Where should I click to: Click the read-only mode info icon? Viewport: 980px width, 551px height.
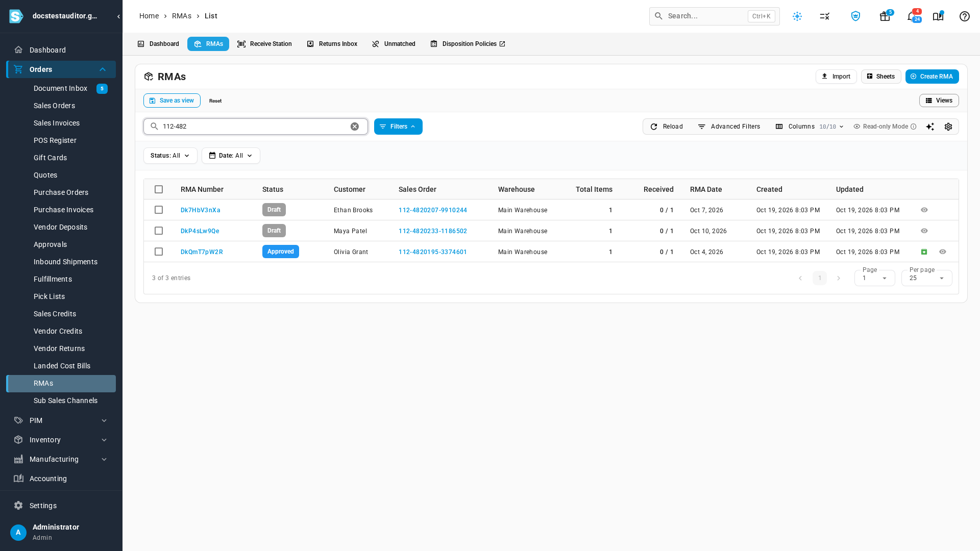(x=914, y=127)
